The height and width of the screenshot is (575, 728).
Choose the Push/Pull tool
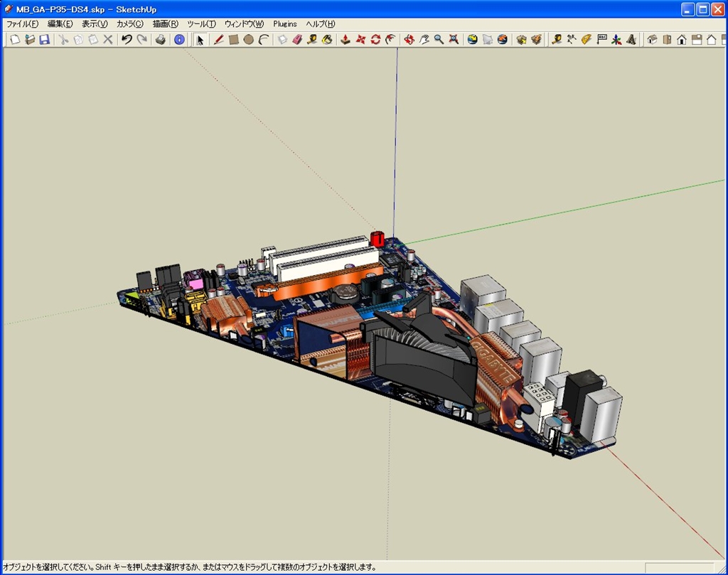[346, 40]
